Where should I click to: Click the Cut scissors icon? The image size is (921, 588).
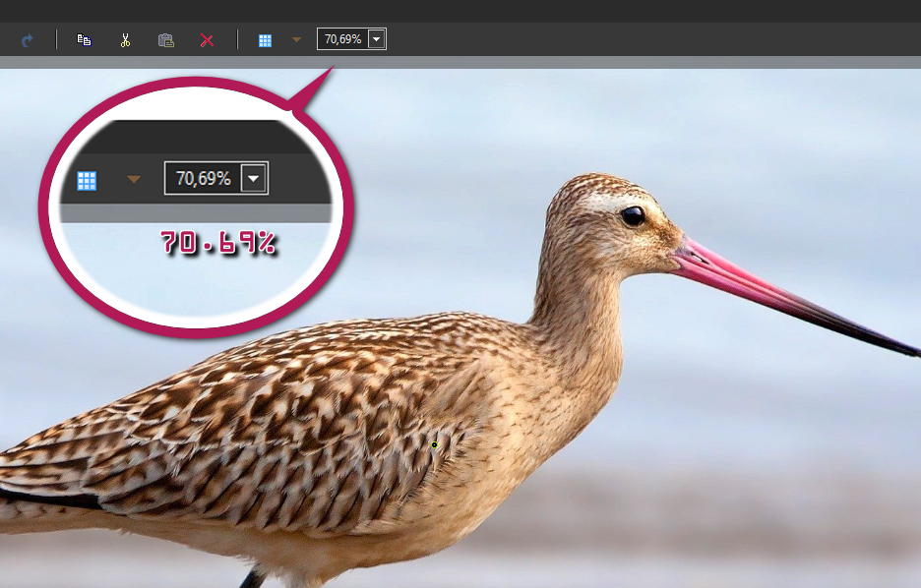pos(125,40)
